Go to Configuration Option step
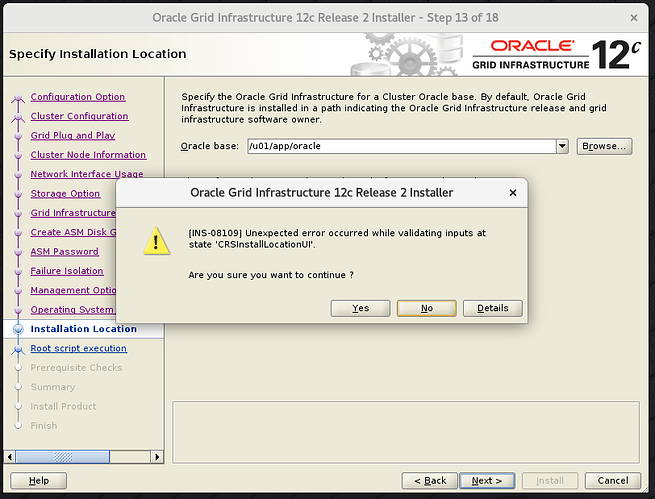Screen dimensions: 655x499 pyautogui.click(x=78, y=97)
